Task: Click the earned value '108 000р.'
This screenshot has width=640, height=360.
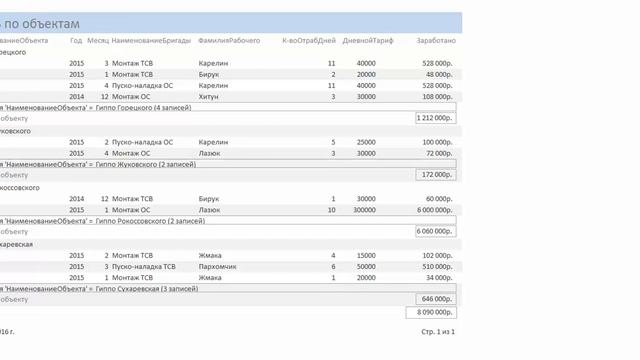Action: coord(437,97)
